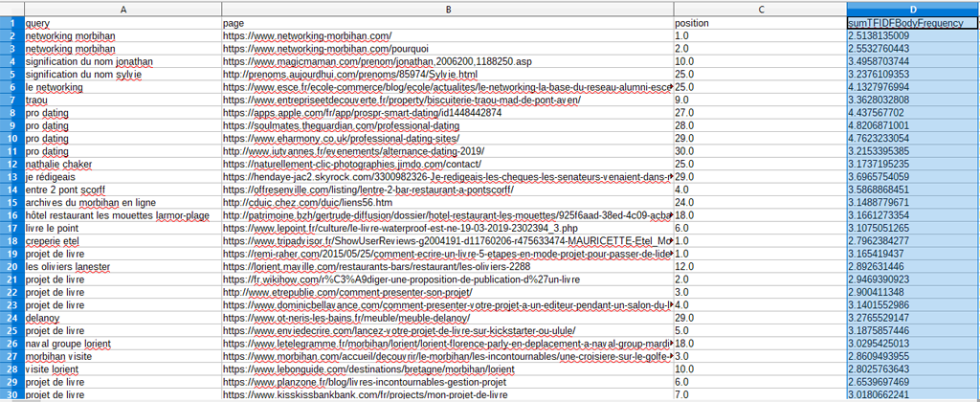Select value 3.0180662241
980x402 pixels.
pyautogui.click(x=913, y=394)
